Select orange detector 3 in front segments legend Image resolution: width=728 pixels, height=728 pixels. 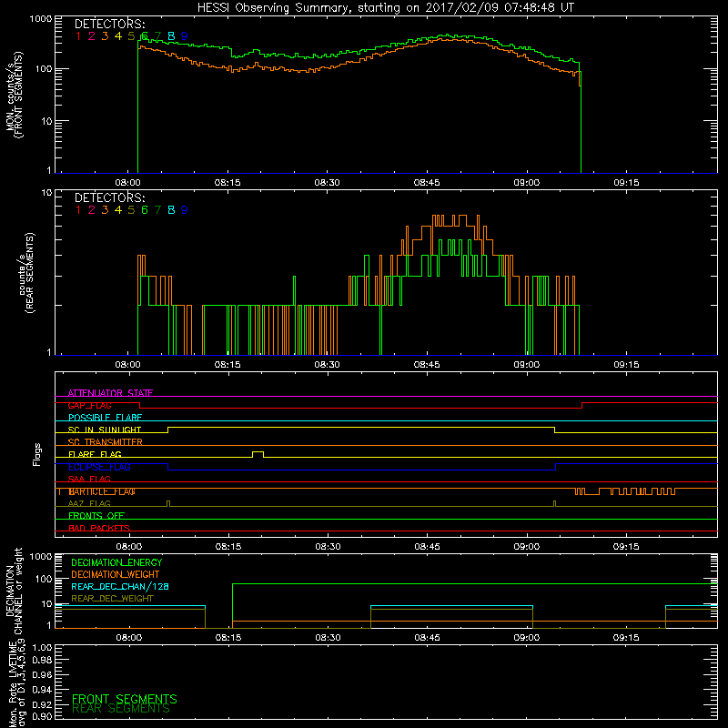(105, 36)
